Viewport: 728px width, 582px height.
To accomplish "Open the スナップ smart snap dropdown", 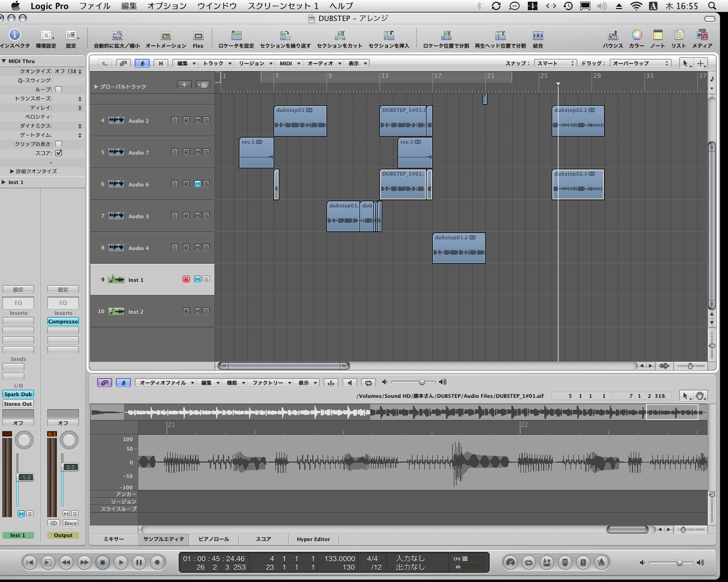I will tap(556, 63).
